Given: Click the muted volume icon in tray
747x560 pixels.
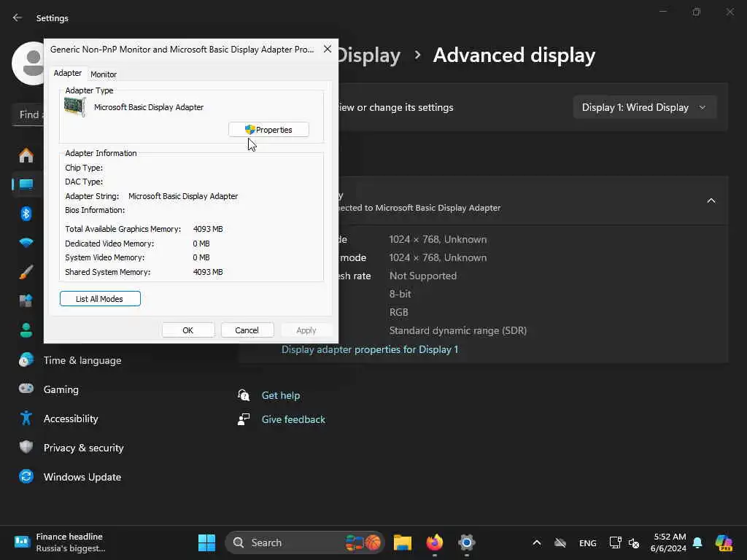Looking at the screenshot, I should pyautogui.click(x=634, y=542).
